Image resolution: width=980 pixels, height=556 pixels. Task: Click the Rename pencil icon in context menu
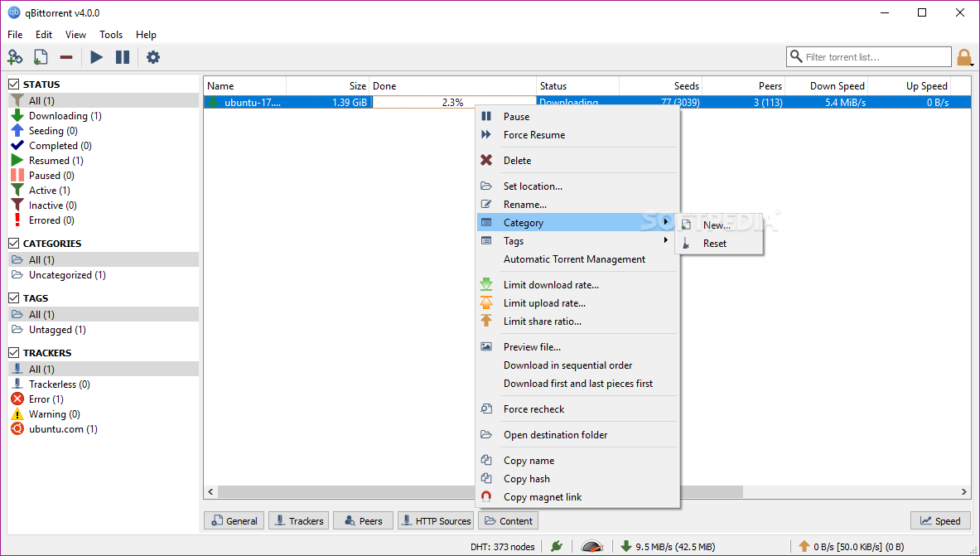486,204
